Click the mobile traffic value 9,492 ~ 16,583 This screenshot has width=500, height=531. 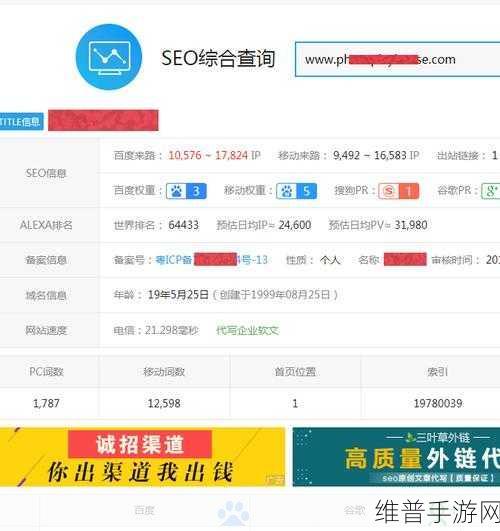tap(370, 155)
